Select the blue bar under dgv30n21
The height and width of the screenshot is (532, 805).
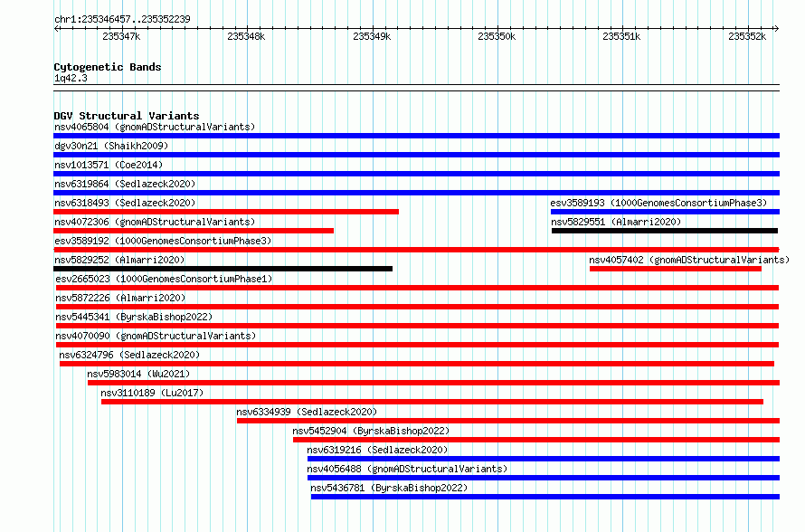416,155
